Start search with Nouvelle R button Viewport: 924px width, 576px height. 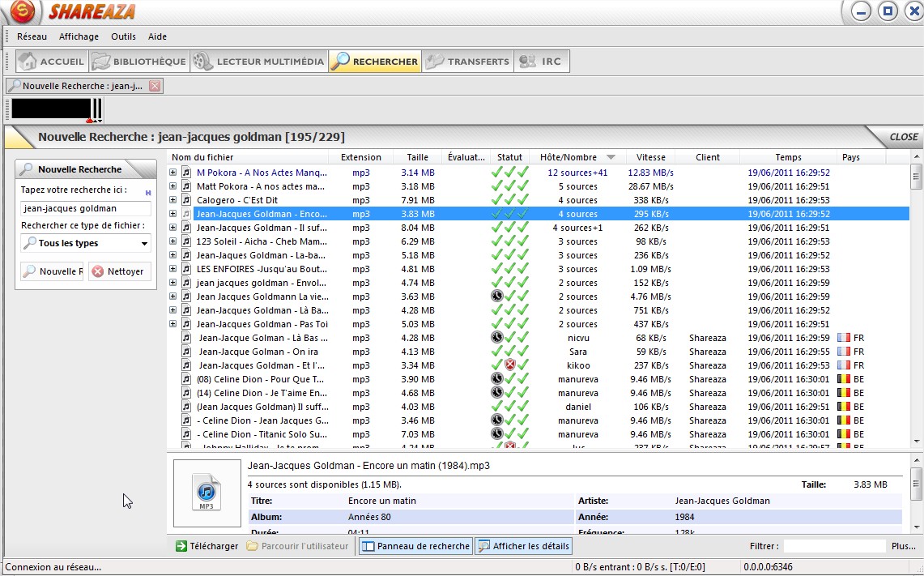[52, 271]
